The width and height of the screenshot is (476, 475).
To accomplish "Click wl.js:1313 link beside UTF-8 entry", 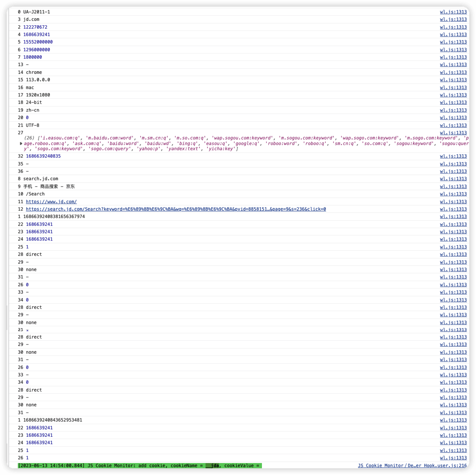I will pyautogui.click(x=453, y=125).
